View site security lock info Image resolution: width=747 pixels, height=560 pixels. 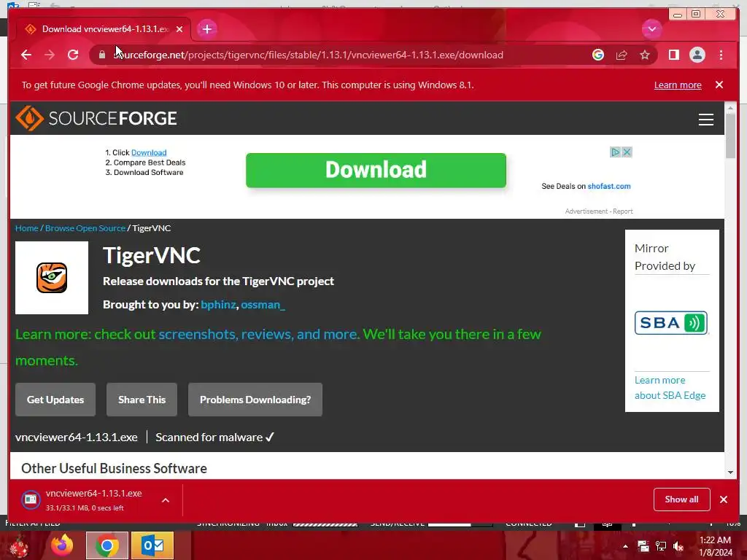tap(102, 55)
